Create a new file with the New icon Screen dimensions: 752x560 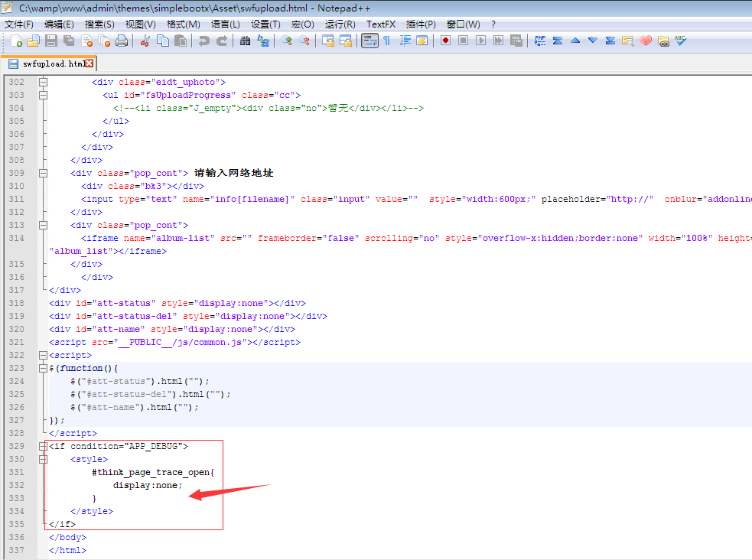tap(16, 41)
